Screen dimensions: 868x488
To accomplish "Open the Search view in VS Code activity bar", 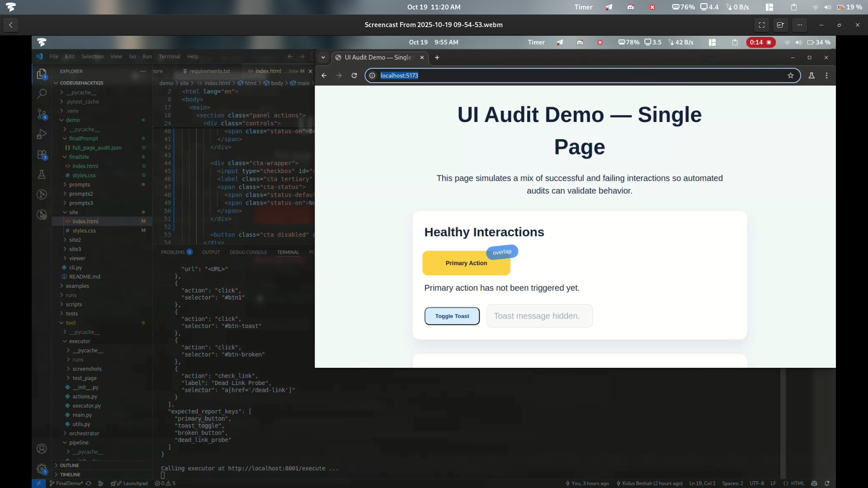I will (x=42, y=94).
